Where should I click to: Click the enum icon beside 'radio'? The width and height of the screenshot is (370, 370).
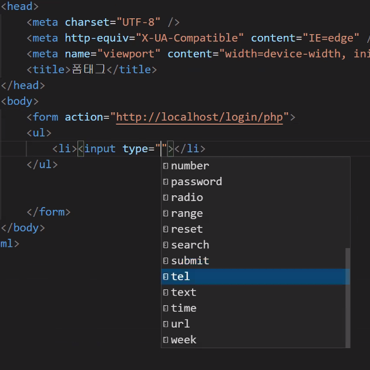[166, 197]
